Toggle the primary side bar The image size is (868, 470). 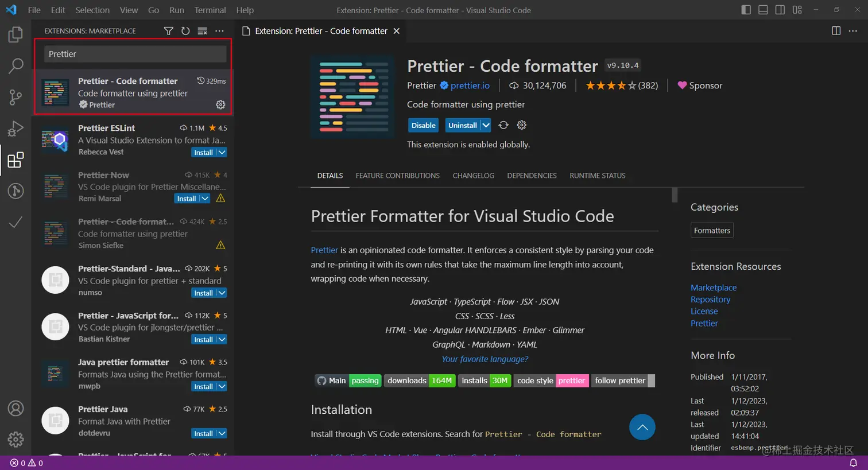(746, 10)
